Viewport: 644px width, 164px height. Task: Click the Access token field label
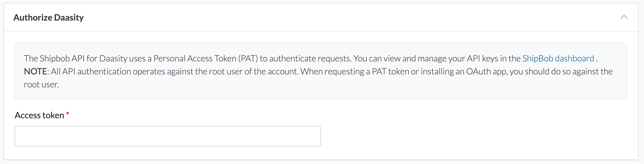39,115
